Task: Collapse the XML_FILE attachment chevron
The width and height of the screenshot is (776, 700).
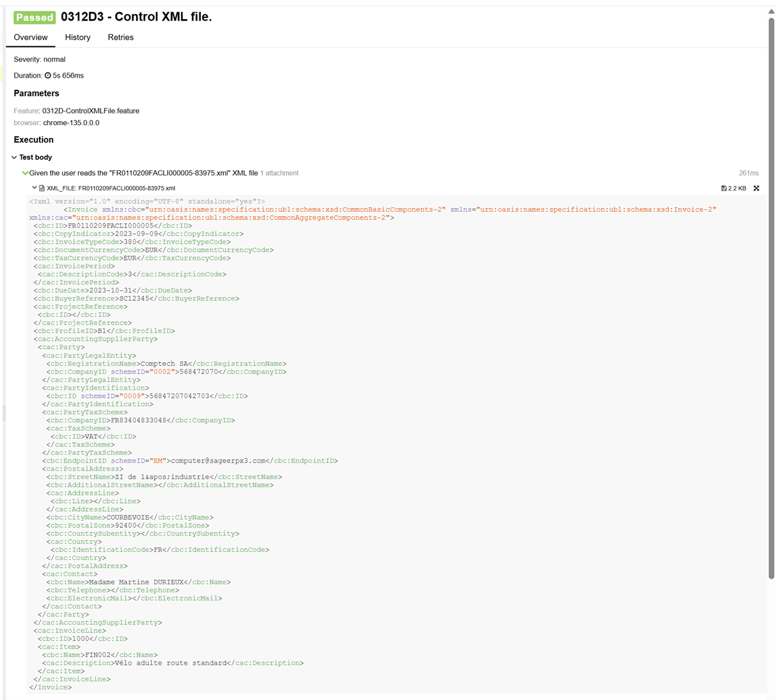Action: pos(35,188)
